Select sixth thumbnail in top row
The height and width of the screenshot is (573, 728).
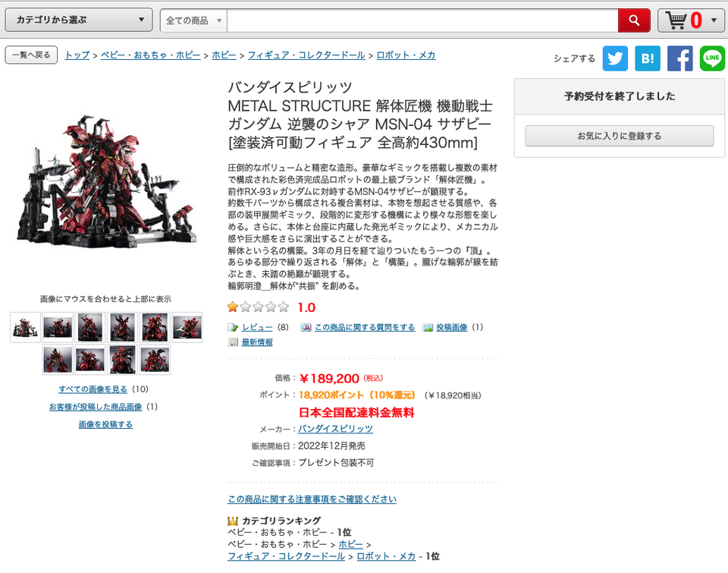point(187,328)
